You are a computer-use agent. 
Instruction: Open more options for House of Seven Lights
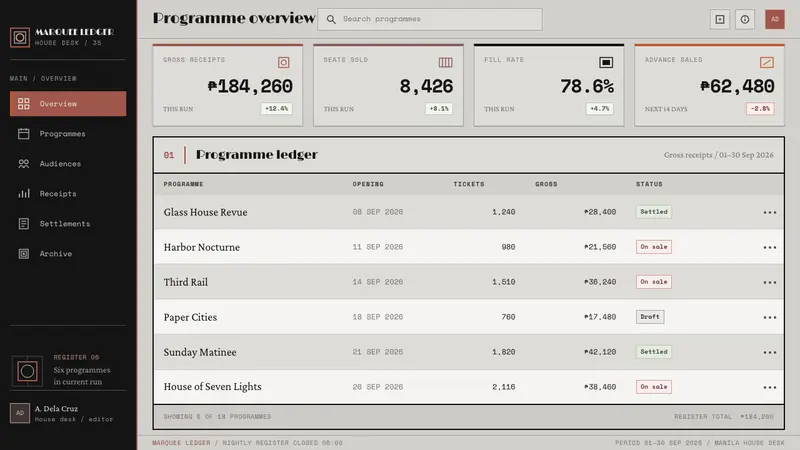[769, 387]
